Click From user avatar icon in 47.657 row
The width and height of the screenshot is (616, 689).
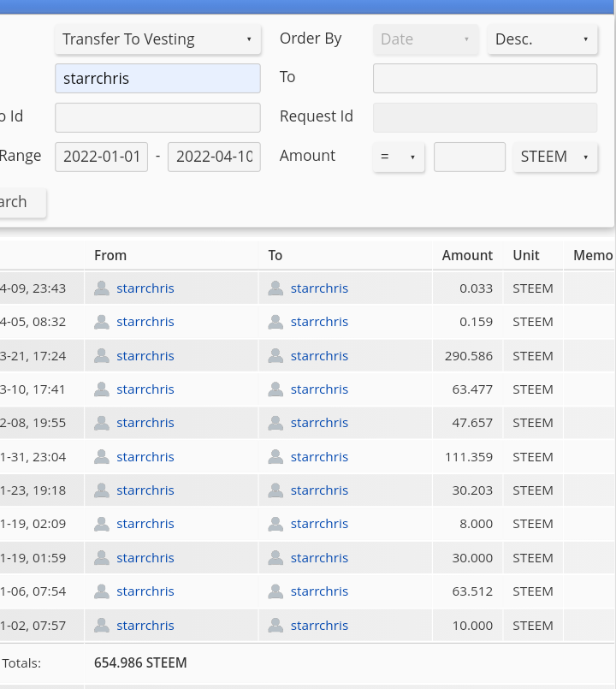point(102,423)
